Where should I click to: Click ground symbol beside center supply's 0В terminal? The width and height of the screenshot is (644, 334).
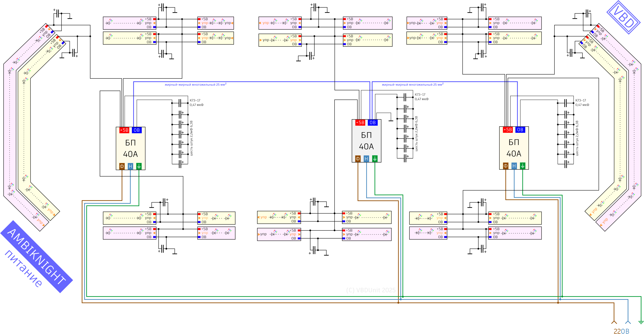(391, 121)
